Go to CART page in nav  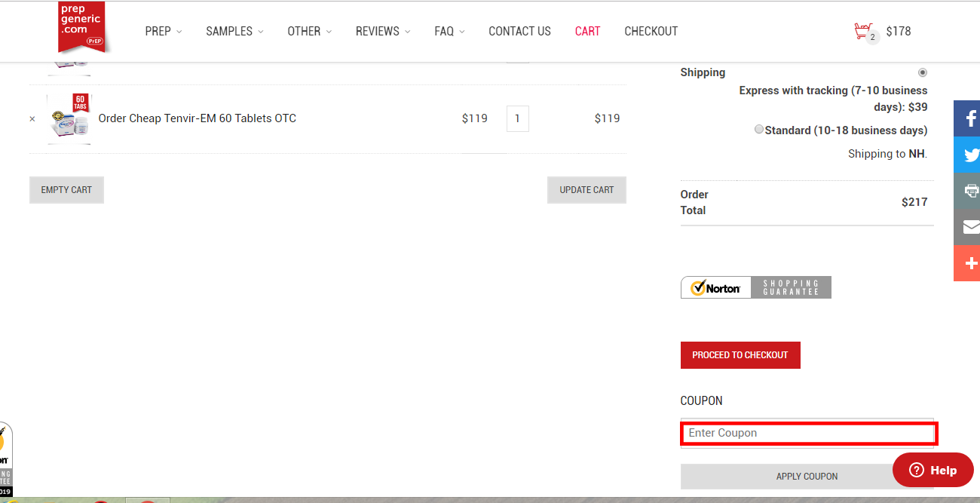587,32
